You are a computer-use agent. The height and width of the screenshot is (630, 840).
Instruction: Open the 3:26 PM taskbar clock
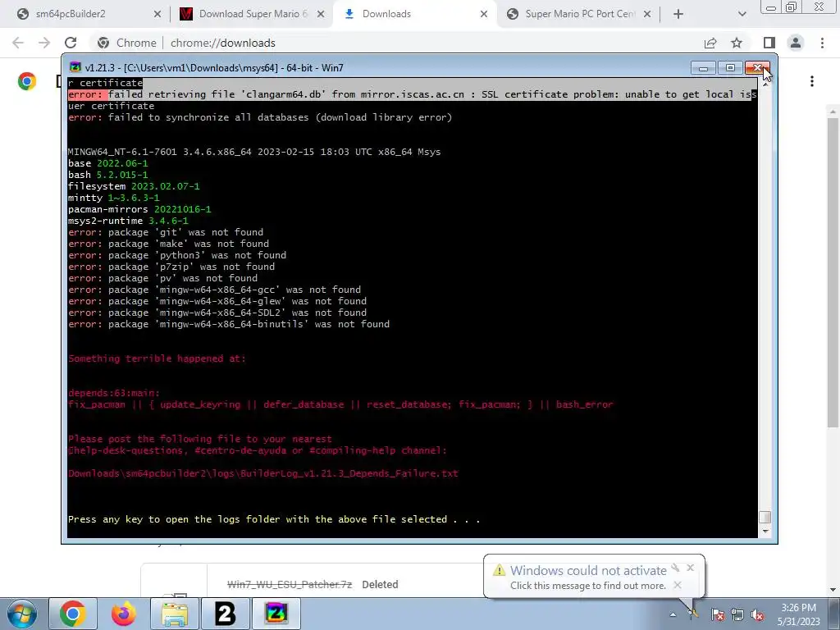799,614
